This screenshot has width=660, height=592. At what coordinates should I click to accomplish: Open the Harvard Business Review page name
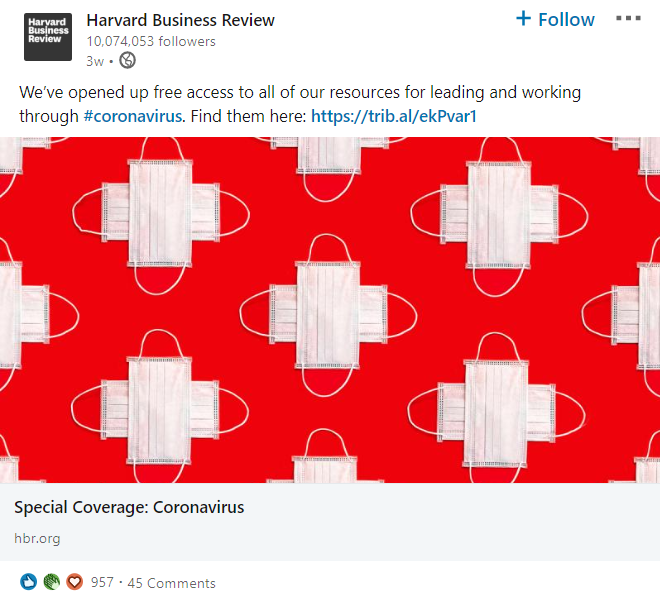pos(180,20)
